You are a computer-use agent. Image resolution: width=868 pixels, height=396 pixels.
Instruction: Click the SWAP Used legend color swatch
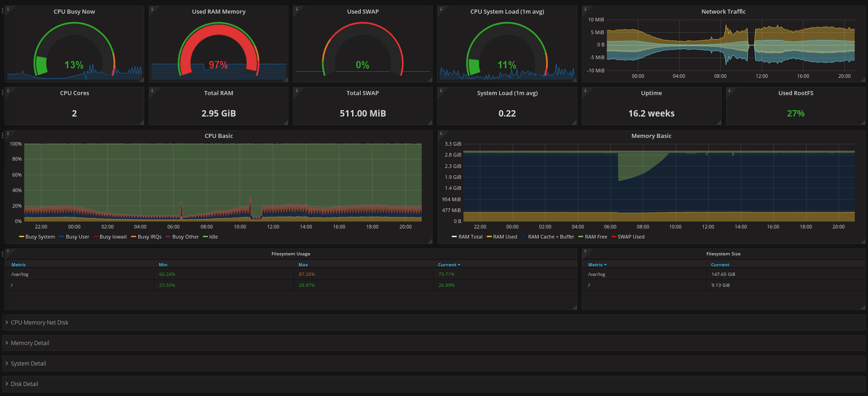pos(614,237)
